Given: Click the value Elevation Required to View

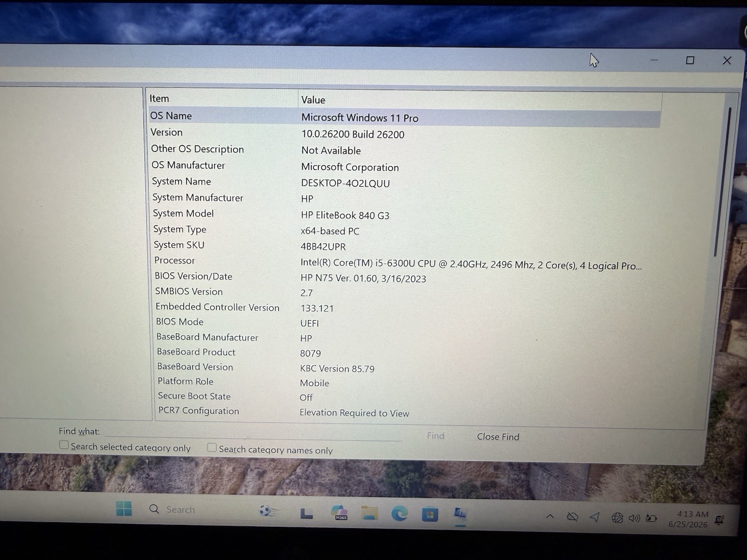Looking at the screenshot, I should coord(354,413).
